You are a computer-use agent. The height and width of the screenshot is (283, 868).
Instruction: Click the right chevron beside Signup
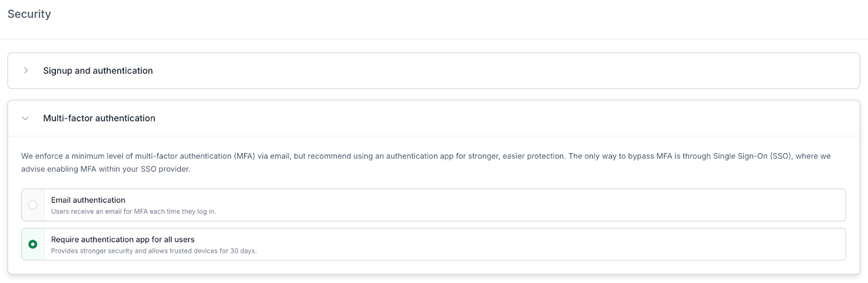coord(25,71)
